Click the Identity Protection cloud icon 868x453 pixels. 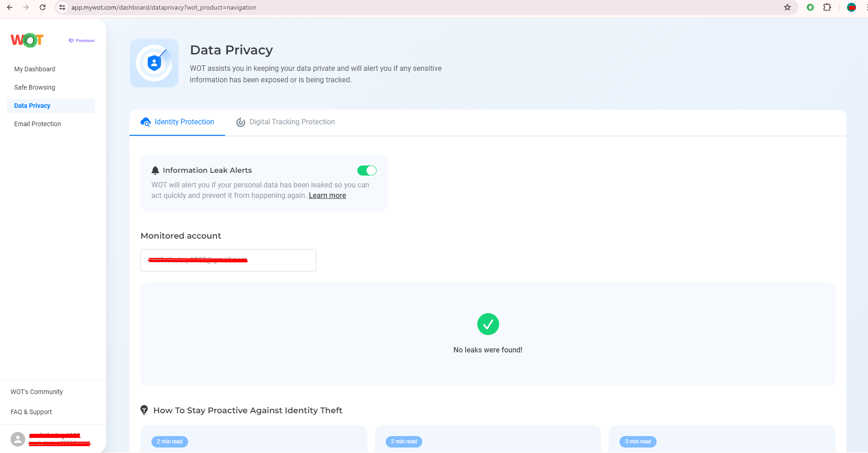coord(146,122)
